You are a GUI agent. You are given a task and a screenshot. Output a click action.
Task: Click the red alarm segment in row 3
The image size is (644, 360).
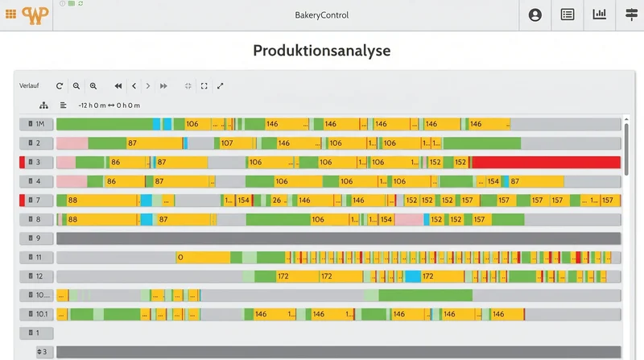point(546,163)
